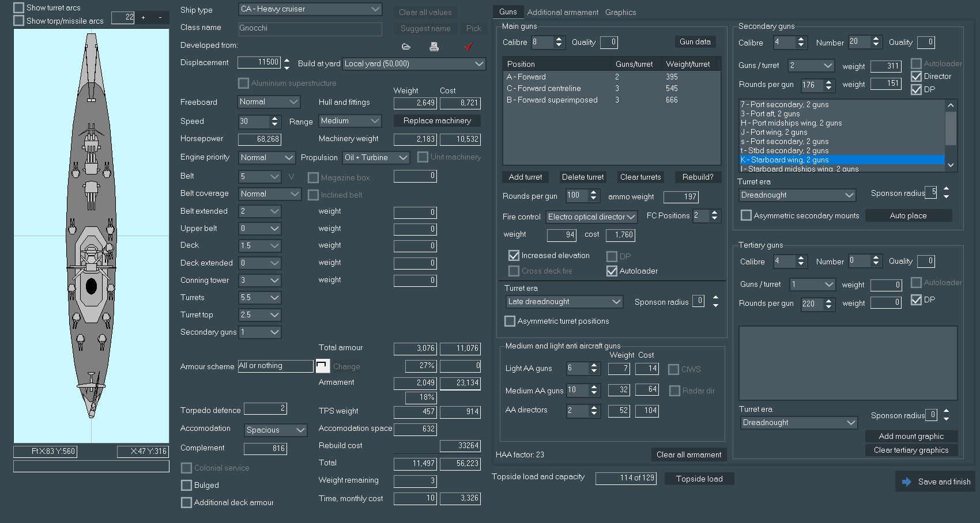Increase tertiary guns number
Screen dimensions: 980x523
click(x=876, y=258)
